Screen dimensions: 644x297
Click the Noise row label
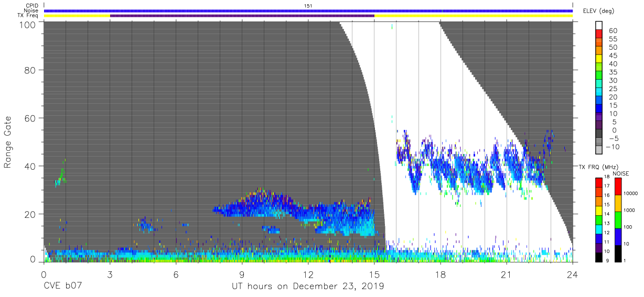(30, 10)
